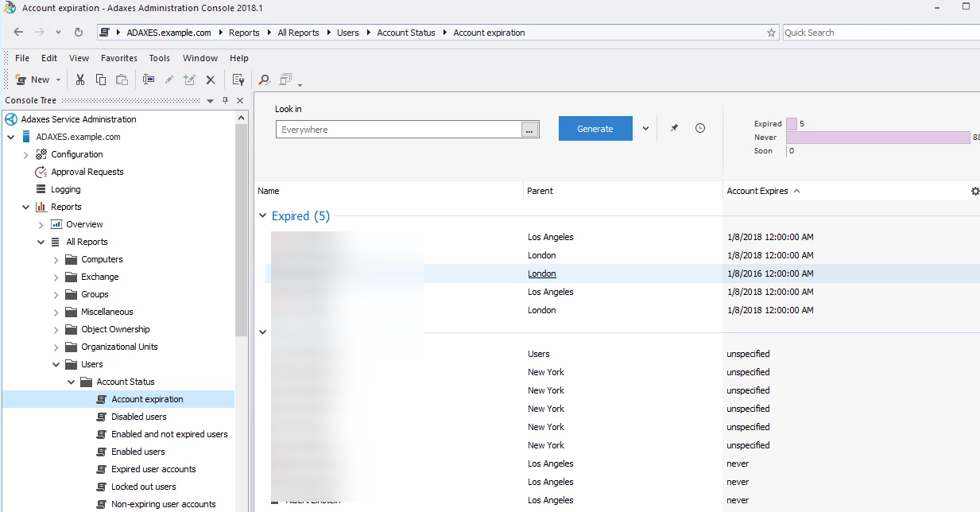Open the Window menu
The width and height of the screenshot is (980, 512).
[200, 58]
